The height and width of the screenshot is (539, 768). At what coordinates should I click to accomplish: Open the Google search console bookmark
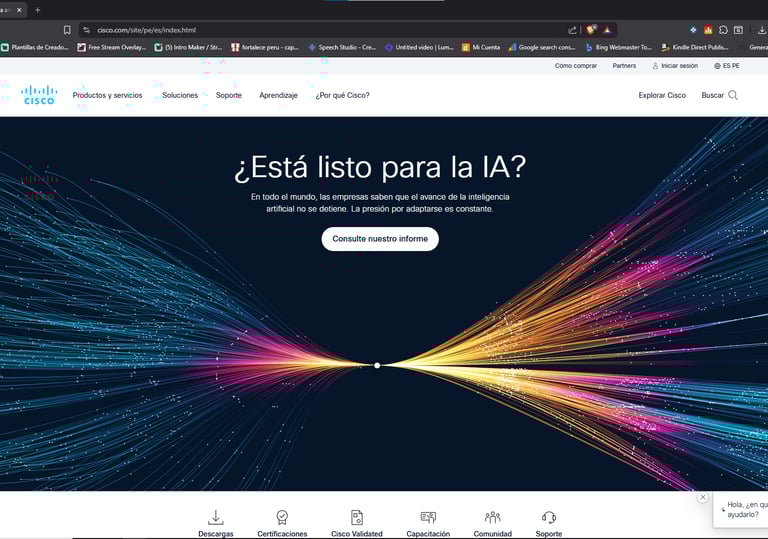point(542,48)
